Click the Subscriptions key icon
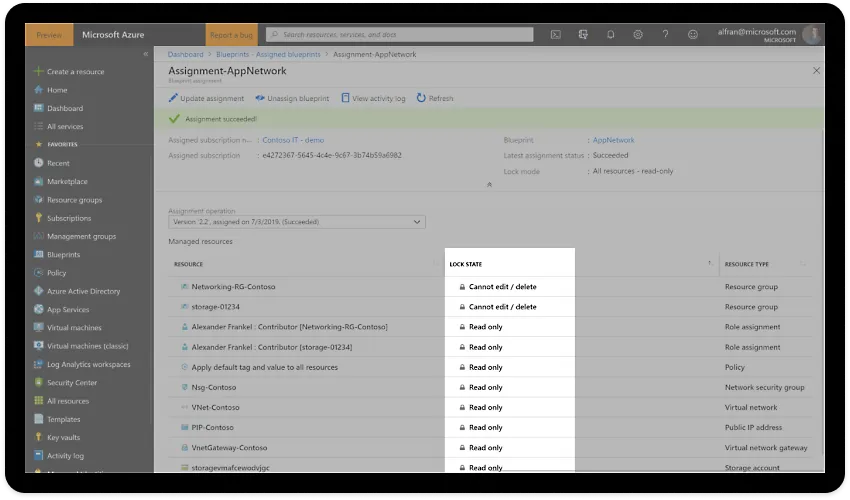 point(38,218)
